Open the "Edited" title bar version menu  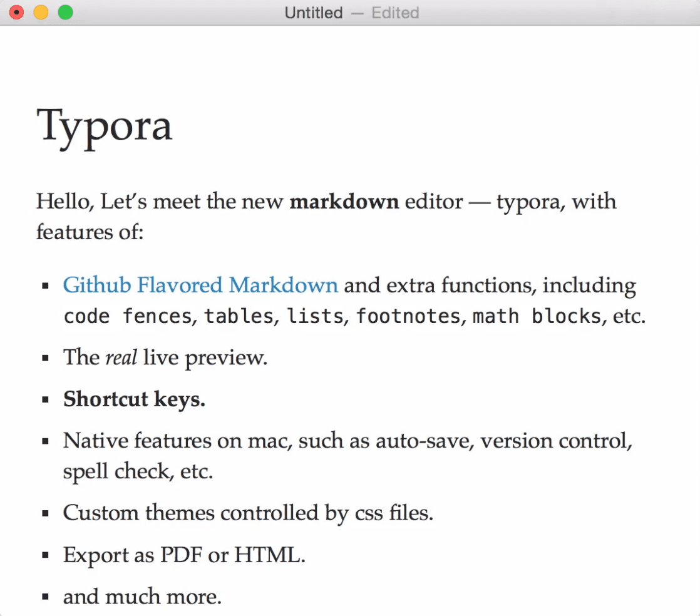point(395,13)
